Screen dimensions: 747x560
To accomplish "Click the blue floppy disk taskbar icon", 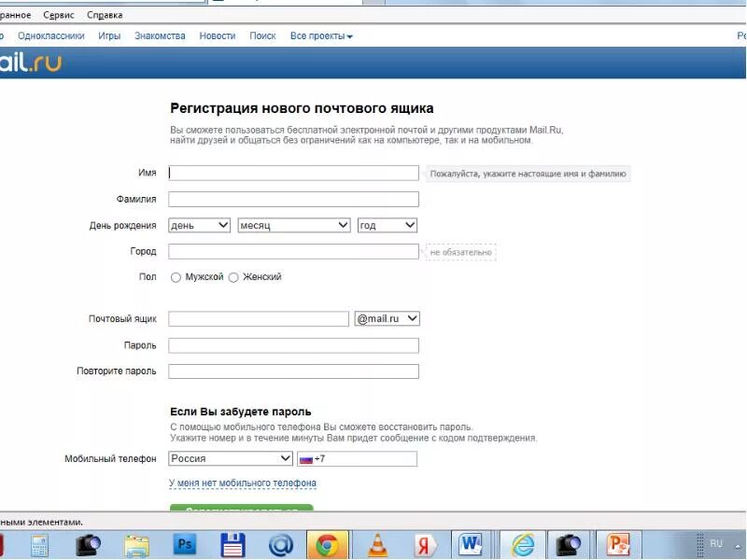I will pos(233,545).
